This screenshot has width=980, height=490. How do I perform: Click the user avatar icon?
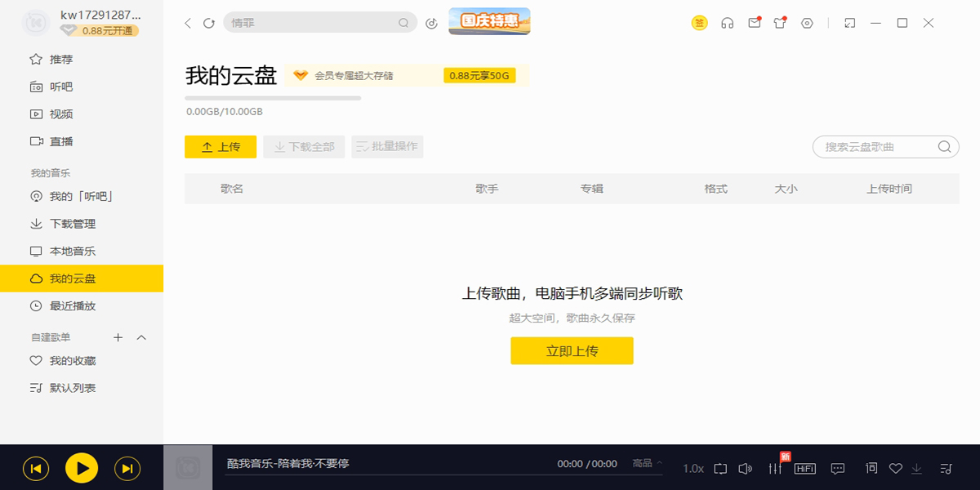(x=36, y=23)
